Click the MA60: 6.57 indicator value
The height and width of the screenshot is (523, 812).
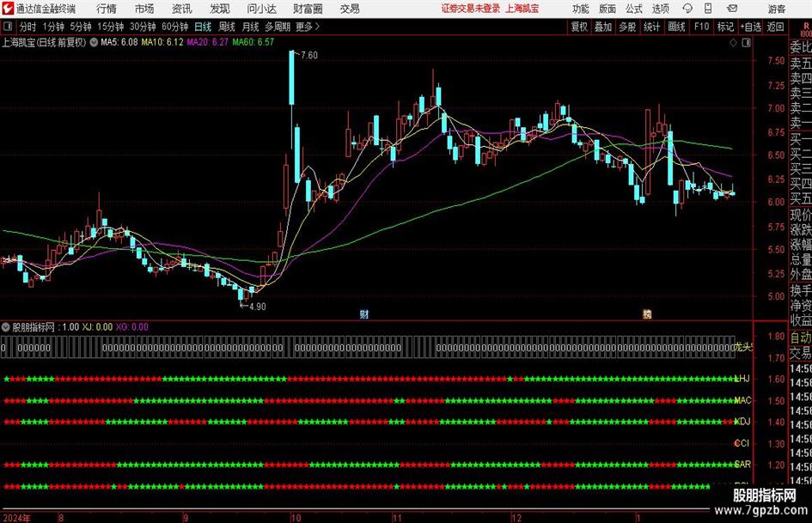tap(253, 42)
